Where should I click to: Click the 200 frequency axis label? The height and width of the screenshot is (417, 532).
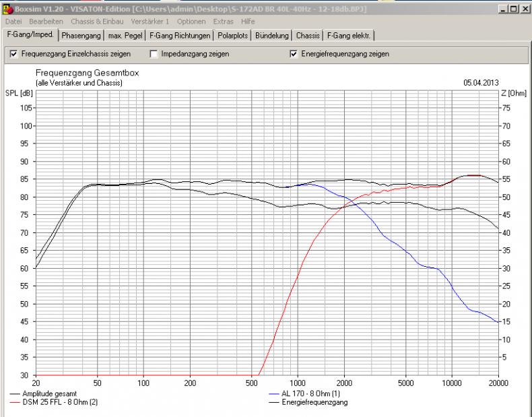[190, 383]
